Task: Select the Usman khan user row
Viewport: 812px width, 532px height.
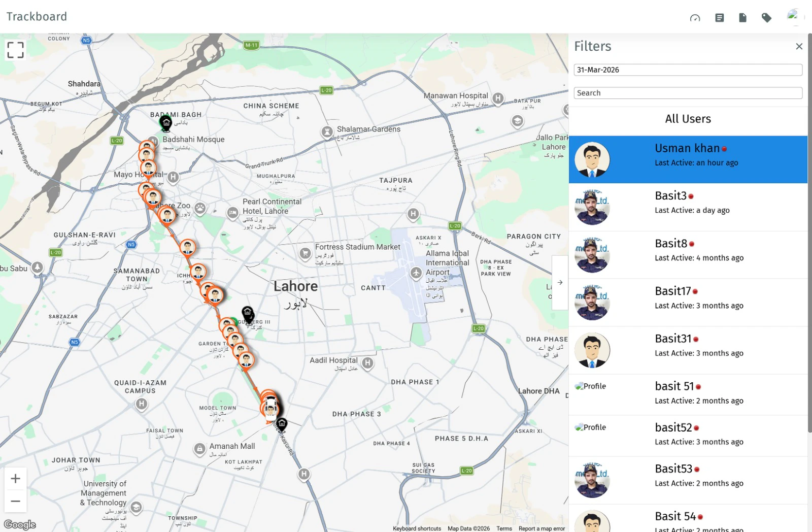Action: (688, 159)
